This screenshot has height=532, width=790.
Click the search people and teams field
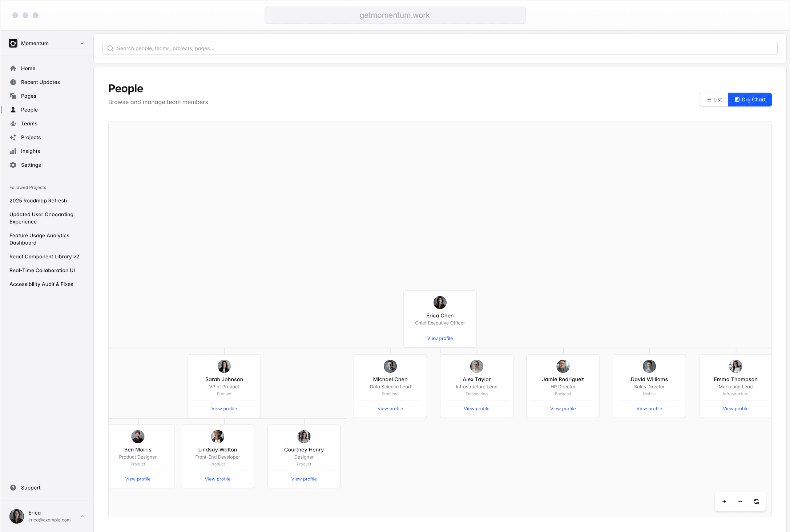[440, 48]
